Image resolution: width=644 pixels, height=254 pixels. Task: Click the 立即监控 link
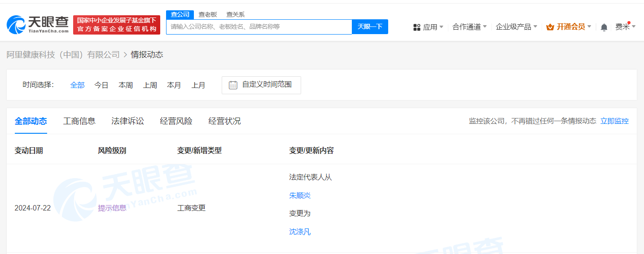tap(614, 121)
